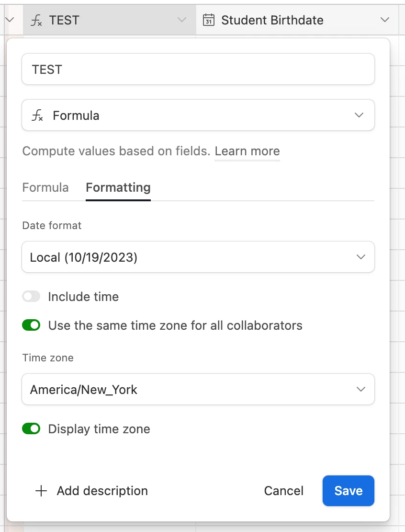Turn off same time zone for all collaborators
Viewport: 405px width, 532px height.
[31, 325]
